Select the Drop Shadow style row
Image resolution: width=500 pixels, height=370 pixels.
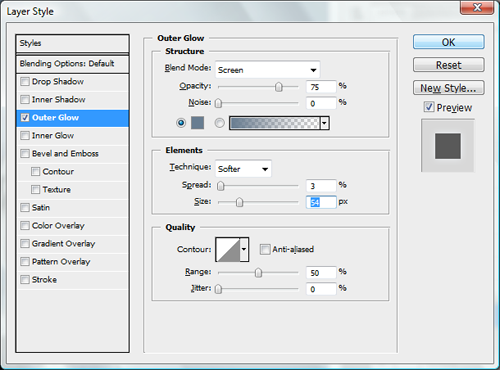72,82
